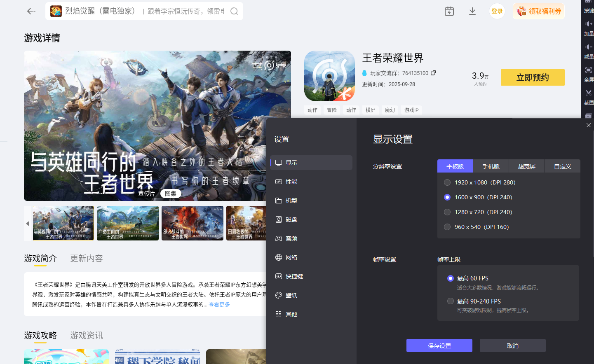Open the downloads icon
594x364 pixels.
click(472, 11)
